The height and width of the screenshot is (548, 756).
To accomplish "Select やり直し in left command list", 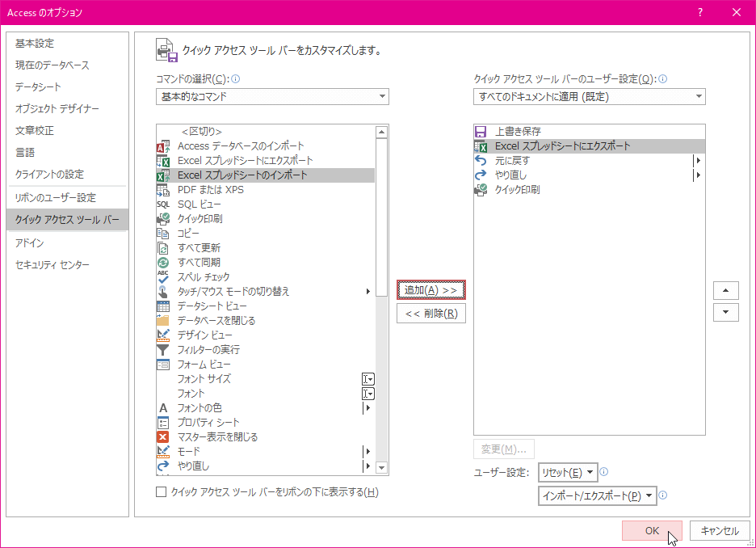I will pos(265,466).
